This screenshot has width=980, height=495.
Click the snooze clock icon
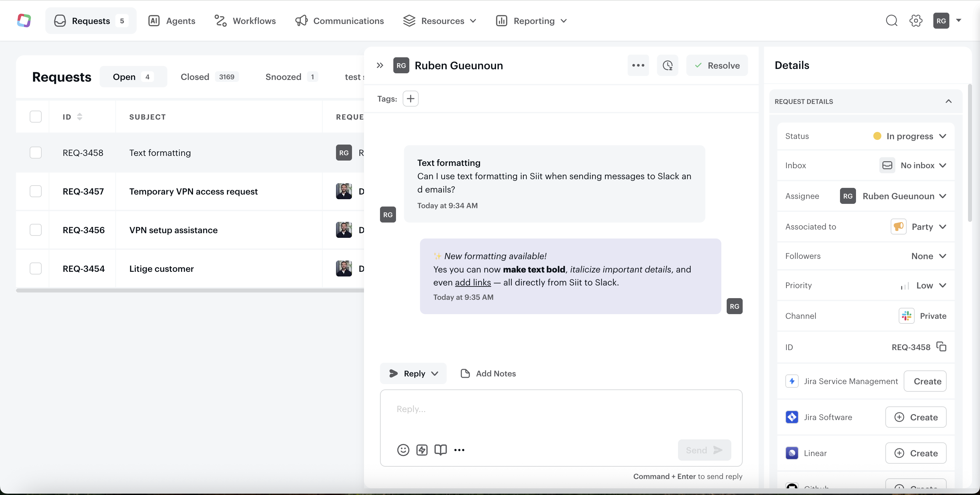click(667, 65)
